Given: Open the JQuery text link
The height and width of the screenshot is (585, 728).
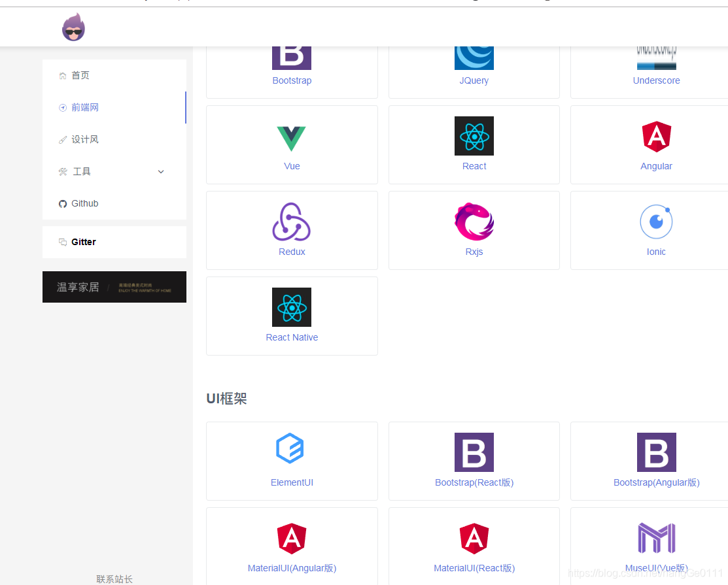Looking at the screenshot, I should [x=474, y=80].
